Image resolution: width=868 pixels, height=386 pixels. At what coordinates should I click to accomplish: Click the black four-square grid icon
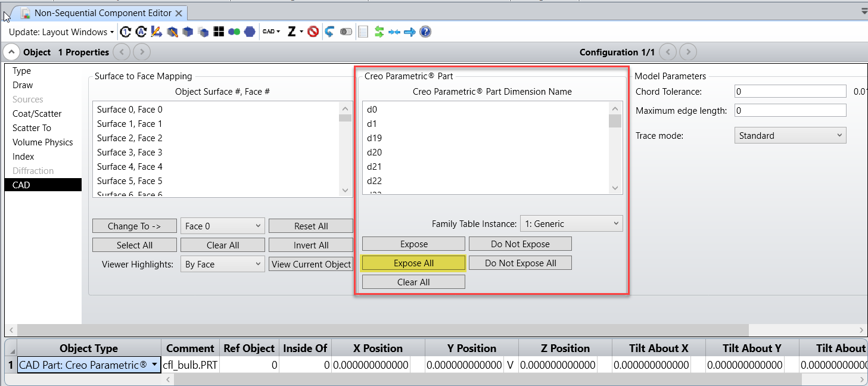pyautogui.click(x=219, y=32)
